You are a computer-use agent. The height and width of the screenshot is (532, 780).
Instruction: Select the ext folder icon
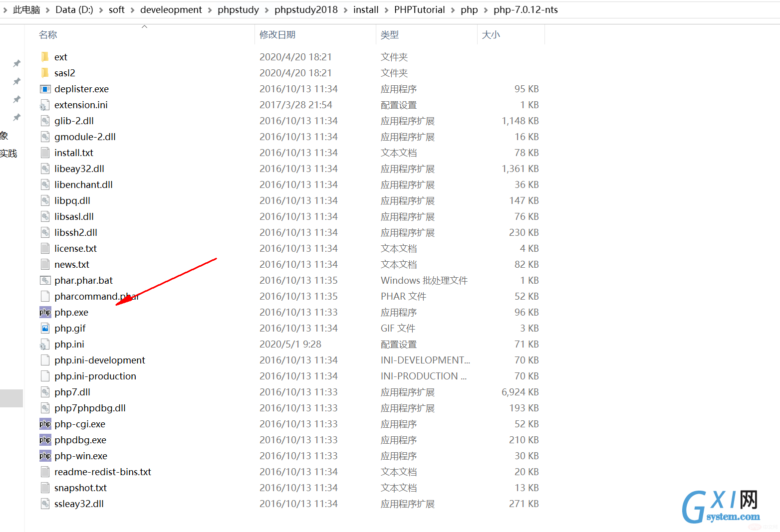(45, 57)
